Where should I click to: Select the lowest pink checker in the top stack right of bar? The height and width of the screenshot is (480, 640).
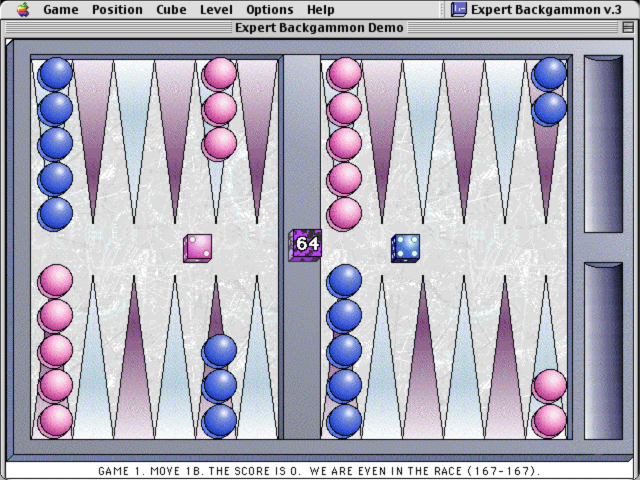pyautogui.click(x=344, y=214)
